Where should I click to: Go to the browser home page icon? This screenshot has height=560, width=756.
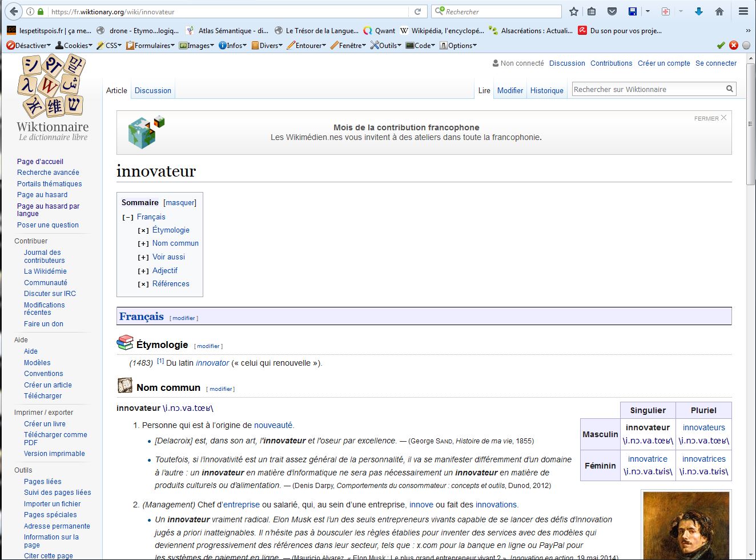(719, 11)
